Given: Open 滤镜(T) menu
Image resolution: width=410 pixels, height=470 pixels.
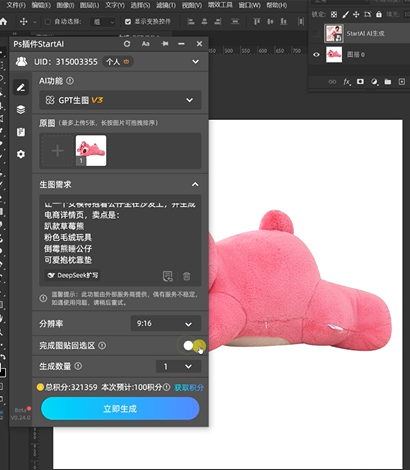Looking at the screenshot, I should pyautogui.click(x=166, y=5).
